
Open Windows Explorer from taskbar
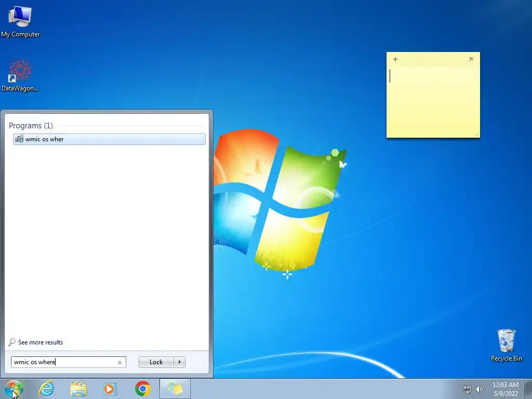point(78,389)
